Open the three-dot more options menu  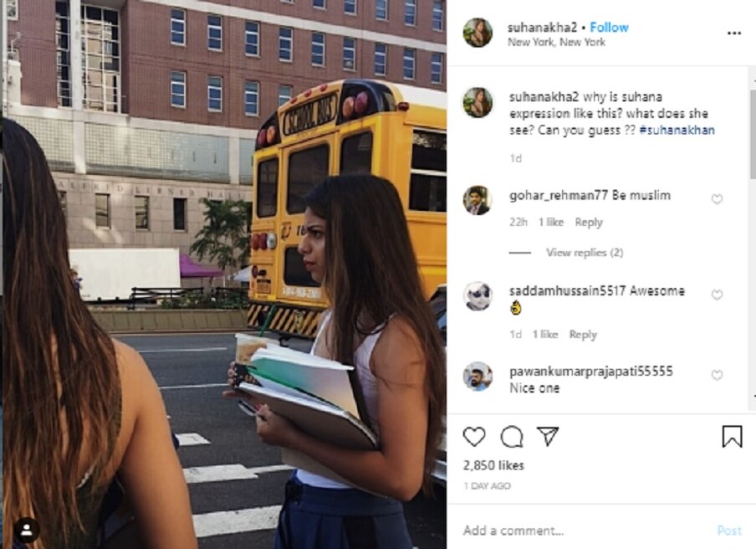tap(733, 33)
